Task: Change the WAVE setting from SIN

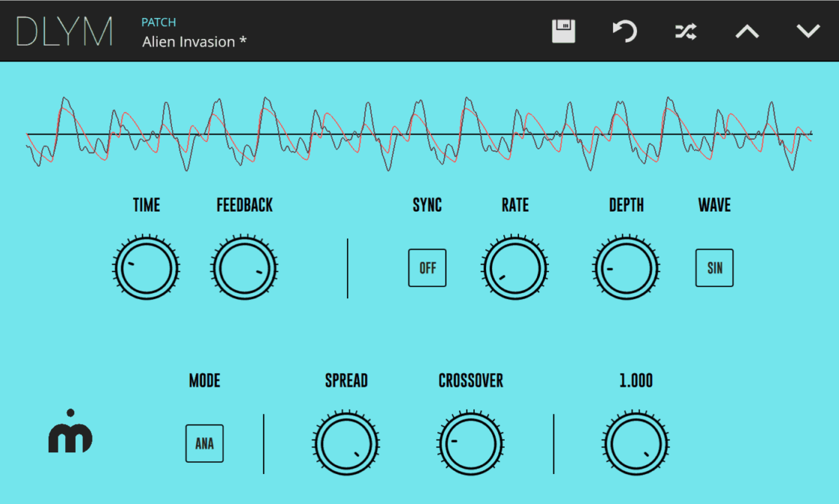Action: pos(714,267)
